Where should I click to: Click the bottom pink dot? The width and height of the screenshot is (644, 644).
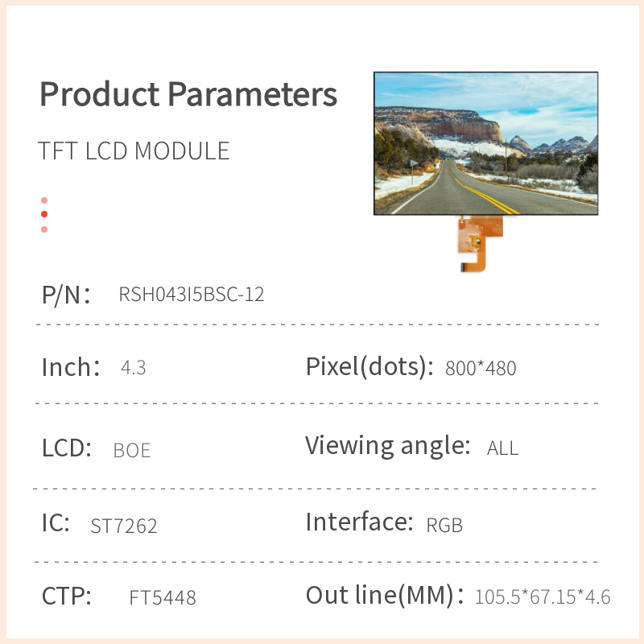(x=44, y=229)
